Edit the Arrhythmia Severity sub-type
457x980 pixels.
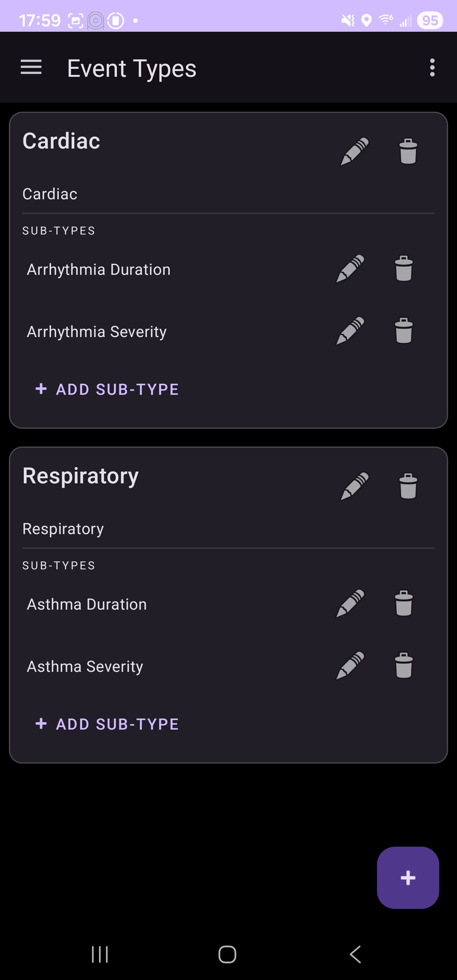[x=350, y=331]
